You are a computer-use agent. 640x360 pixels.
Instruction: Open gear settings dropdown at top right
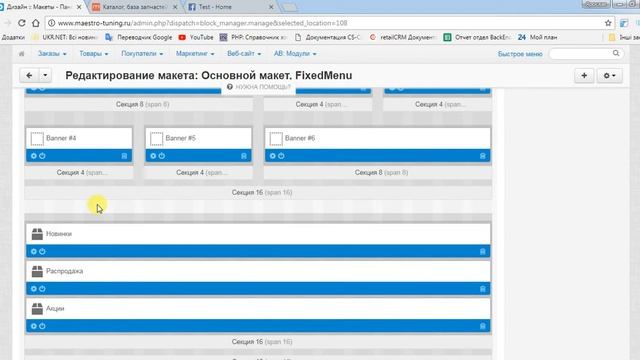pos(609,76)
